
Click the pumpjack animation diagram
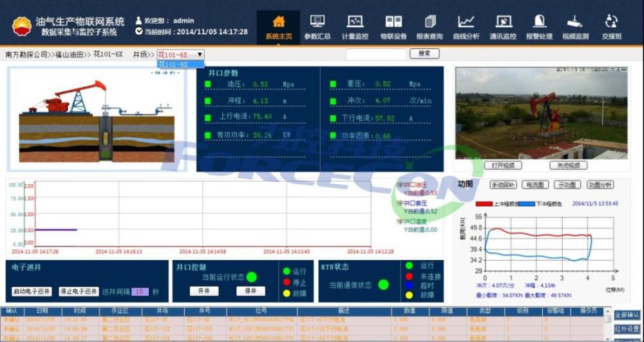coord(97,119)
